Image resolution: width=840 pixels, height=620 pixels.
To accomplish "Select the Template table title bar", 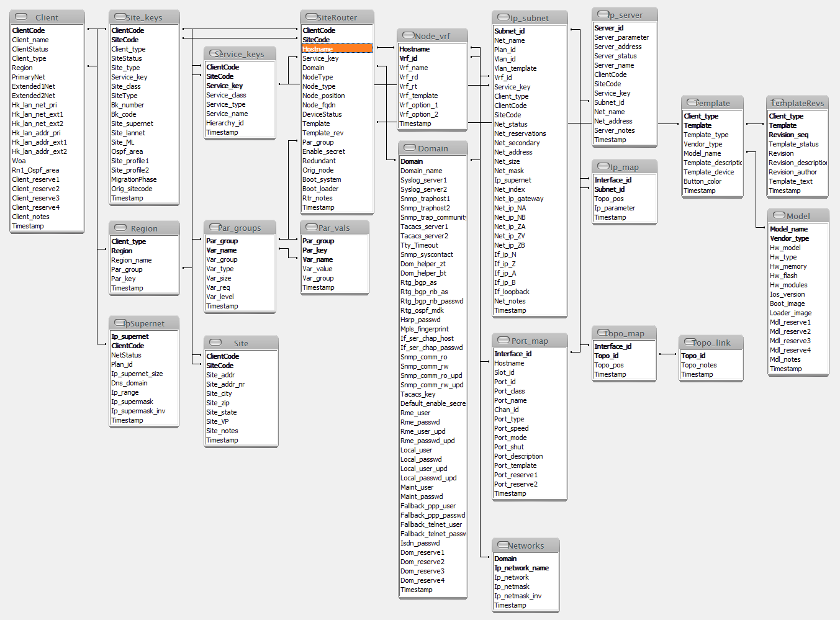I will pos(712,103).
